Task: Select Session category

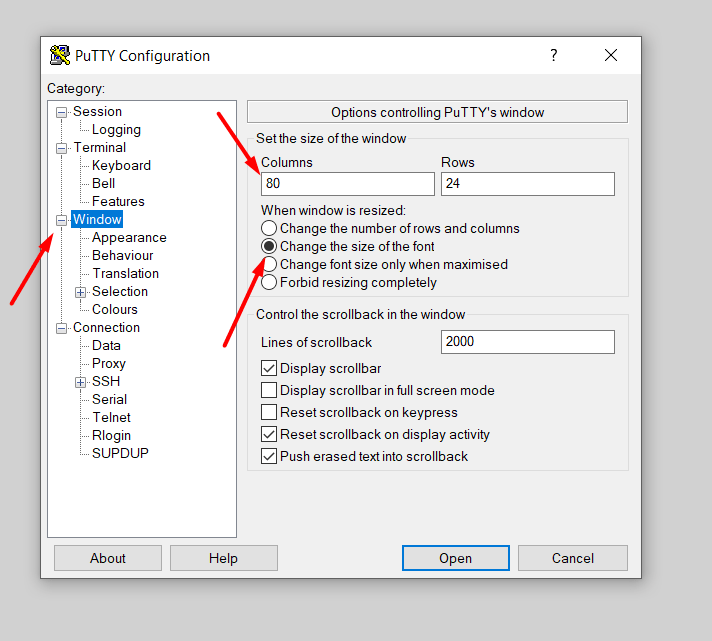Action: (x=97, y=111)
